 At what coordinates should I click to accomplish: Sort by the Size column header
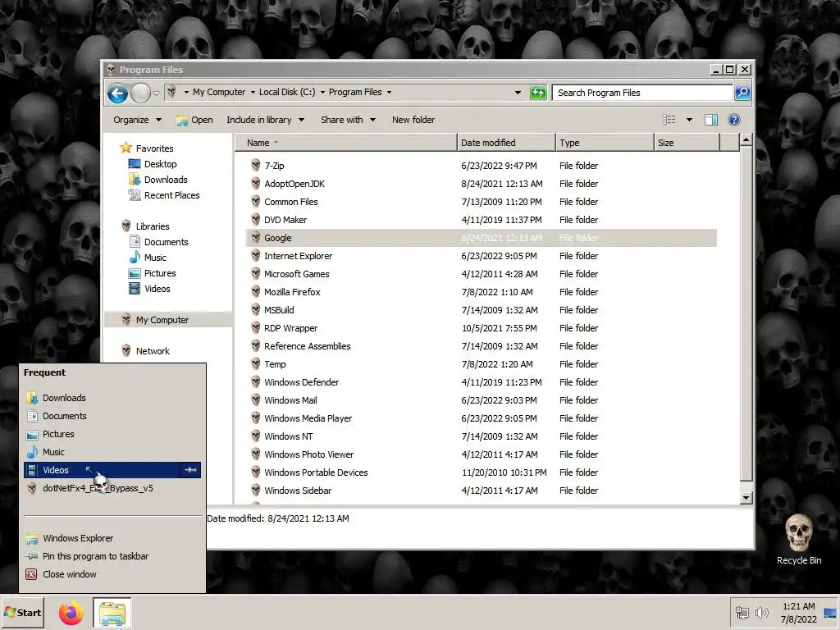click(687, 143)
